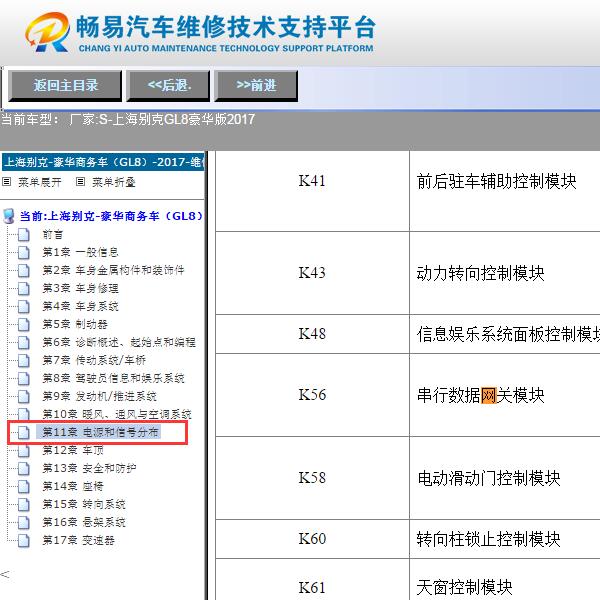Click the page icon next to 第10章
The image size is (600, 600).
pyautogui.click(x=24, y=414)
